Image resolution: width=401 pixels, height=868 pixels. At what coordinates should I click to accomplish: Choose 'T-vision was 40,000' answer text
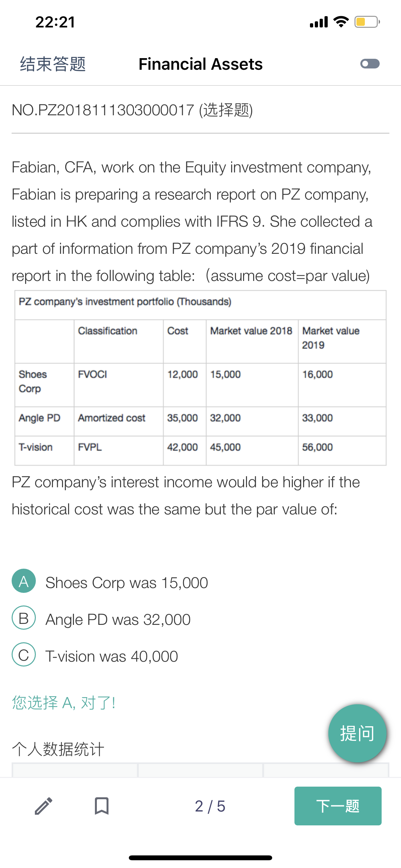click(111, 656)
